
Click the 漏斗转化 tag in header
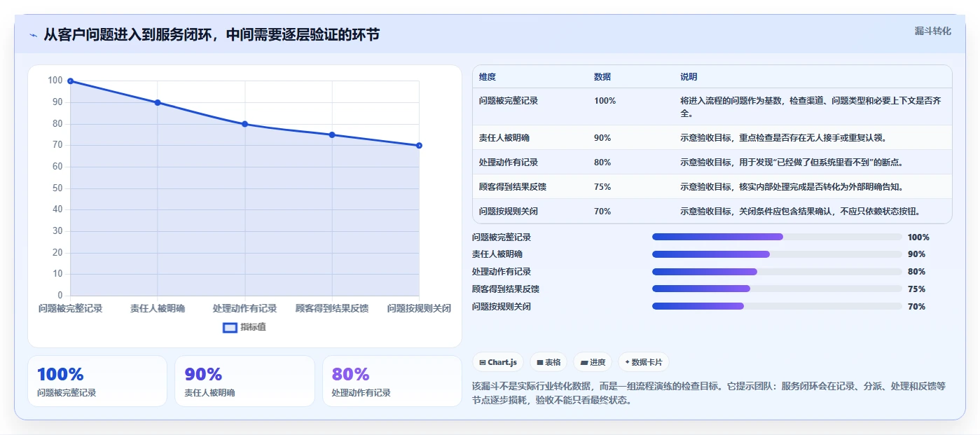[x=932, y=31]
